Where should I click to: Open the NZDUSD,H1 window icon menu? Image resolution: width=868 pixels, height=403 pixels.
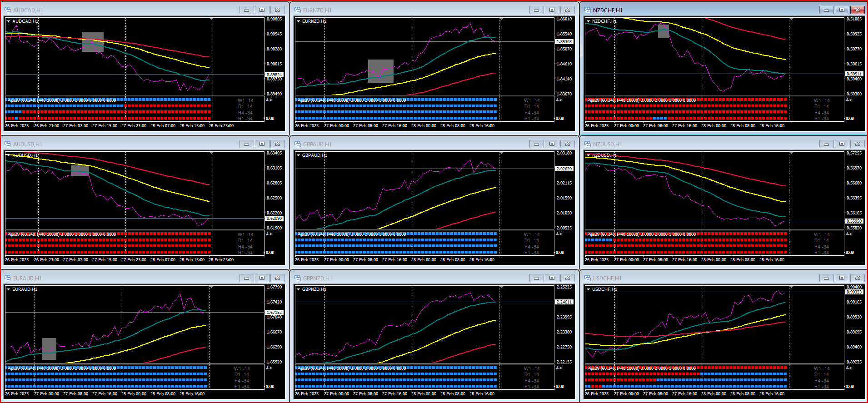pyautogui.click(x=588, y=144)
